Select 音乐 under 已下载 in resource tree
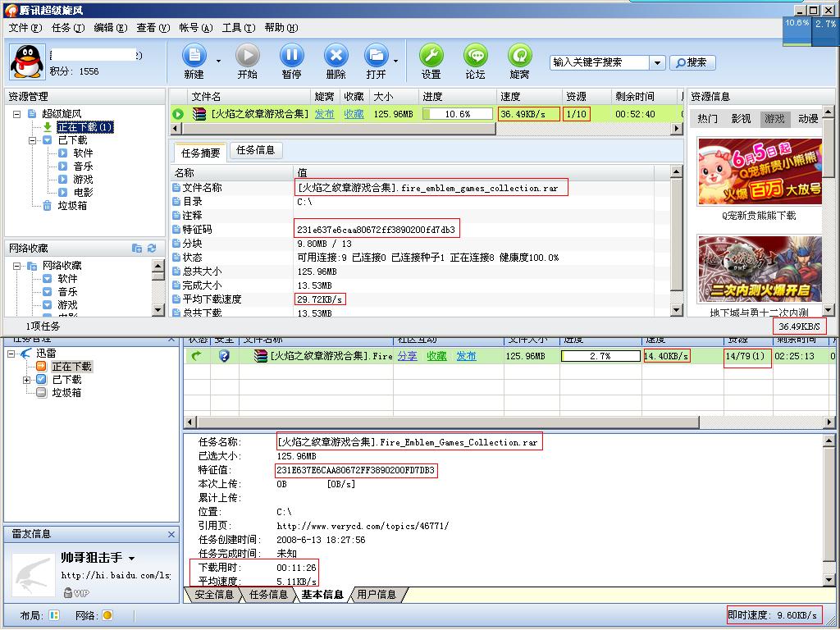 pyautogui.click(x=83, y=167)
